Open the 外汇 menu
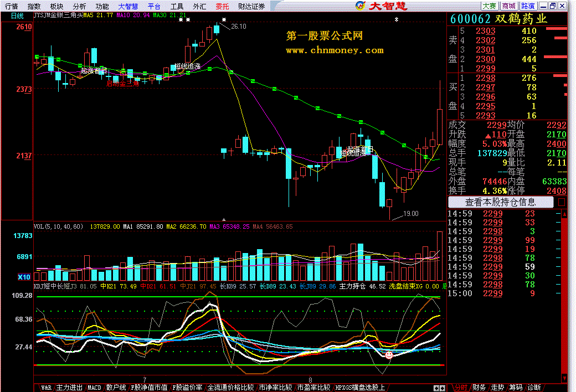This screenshot has height=392, width=576. click(x=199, y=6)
